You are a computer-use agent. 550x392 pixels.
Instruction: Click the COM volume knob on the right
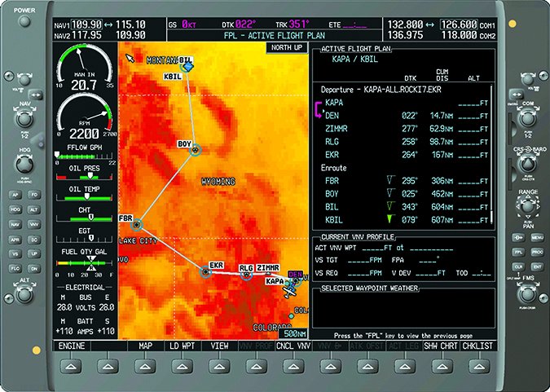(527, 80)
